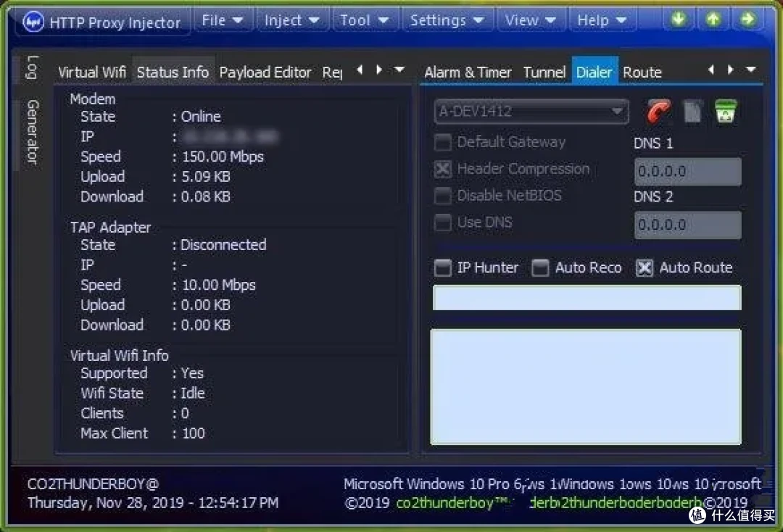783x532 pixels.
Task: Click the CO2THUNDERBOY@ username text
Action: click(93, 484)
